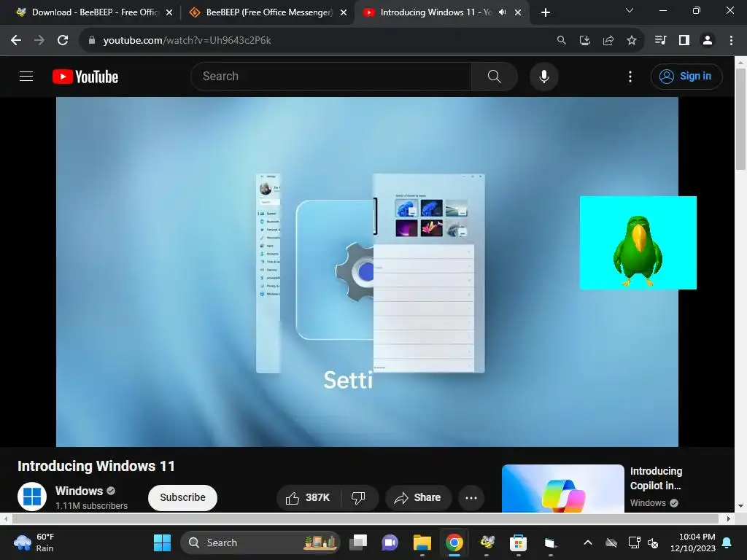Click the horizontal page scrollbar
Screen dimensions: 747x560
coord(365,518)
